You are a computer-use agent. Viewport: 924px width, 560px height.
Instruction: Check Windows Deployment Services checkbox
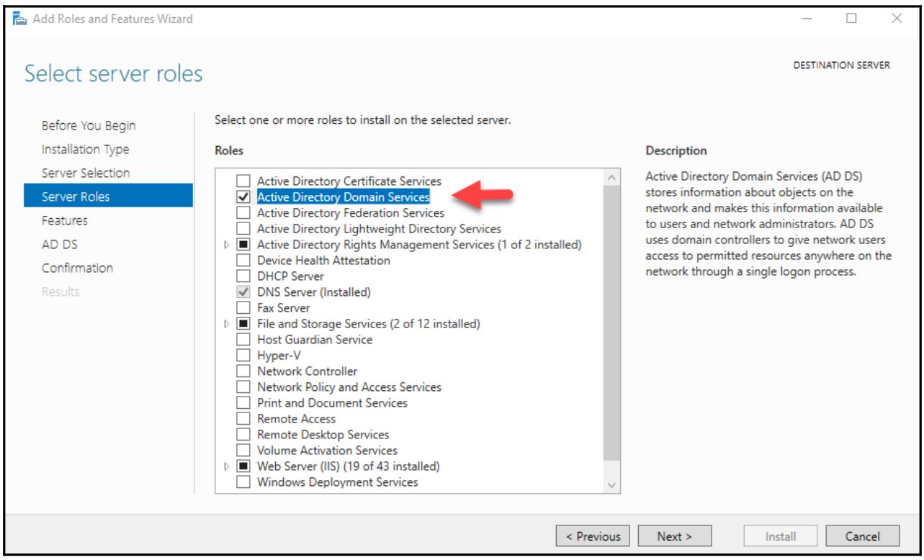pyautogui.click(x=244, y=482)
